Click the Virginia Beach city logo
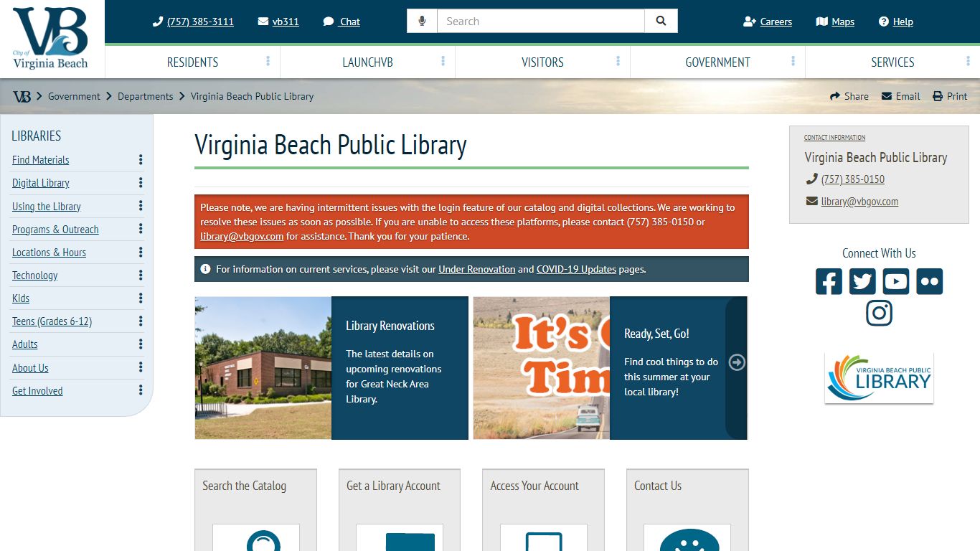This screenshot has height=551, width=980. tap(50, 38)
